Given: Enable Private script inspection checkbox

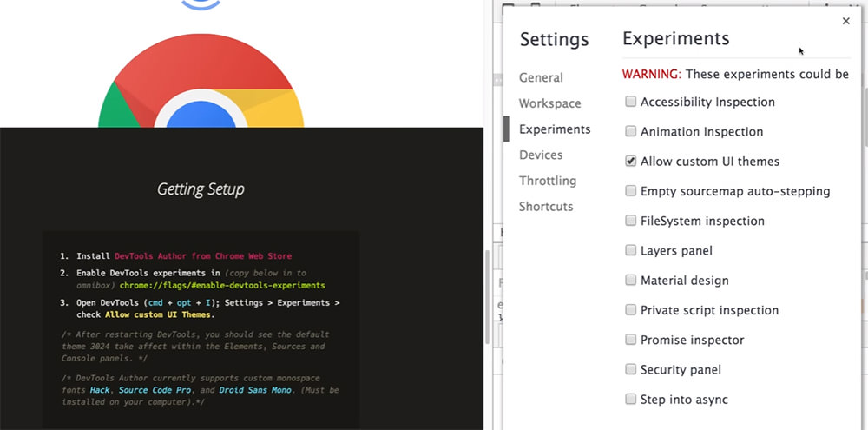Looking at the screenshot, I should click(630, 310).
